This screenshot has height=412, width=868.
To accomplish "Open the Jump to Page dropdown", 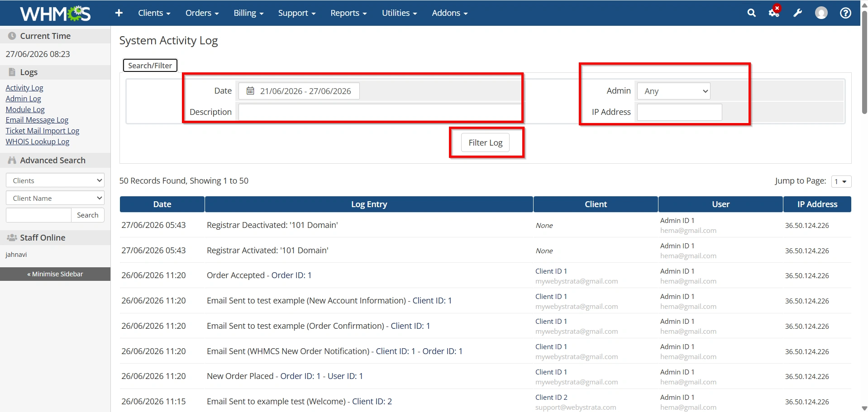I will pos(841,181).
